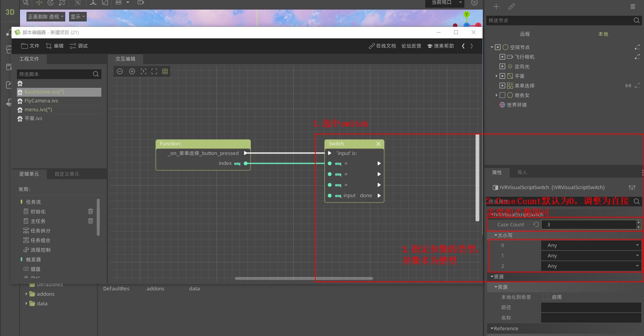Reset the Case Count value
Image resolution: width=644 pixels, height=336 pixels.
click(x=536, y=224)
